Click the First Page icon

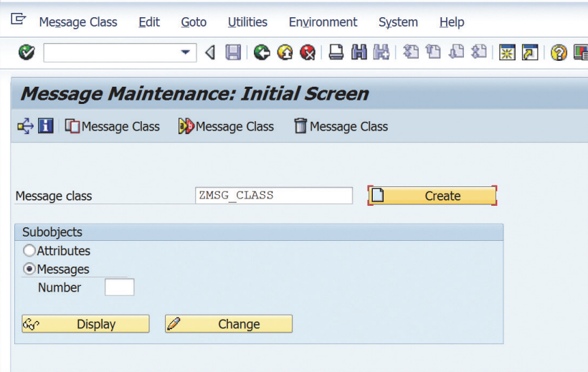pyautogui.click(x=411, y=52)
